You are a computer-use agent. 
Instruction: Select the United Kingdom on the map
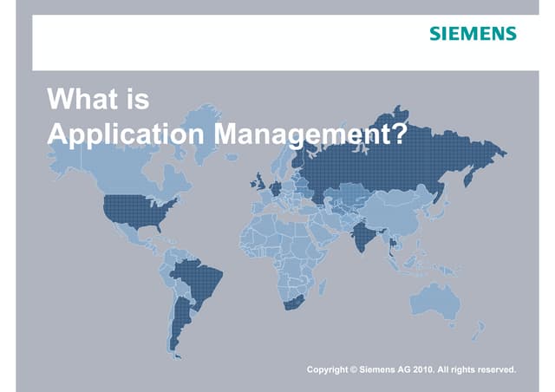[x=260, y=183]
